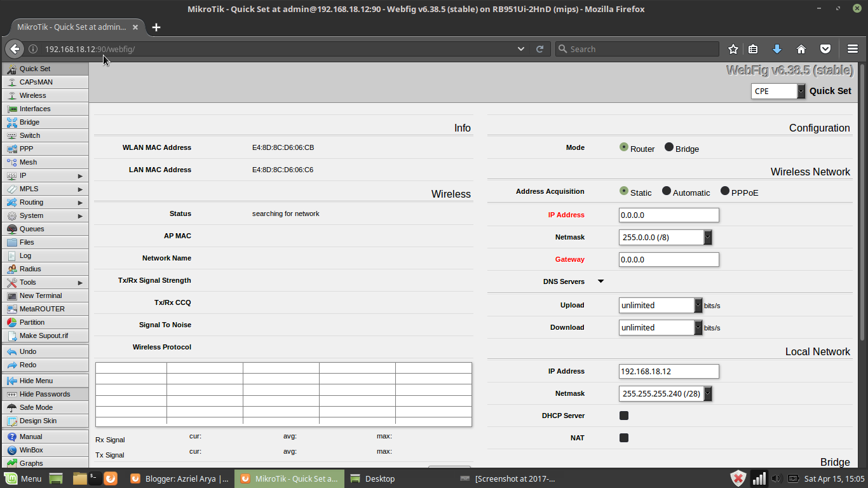
Task: Expand the Routing submenu
Action: click(44, 202)
